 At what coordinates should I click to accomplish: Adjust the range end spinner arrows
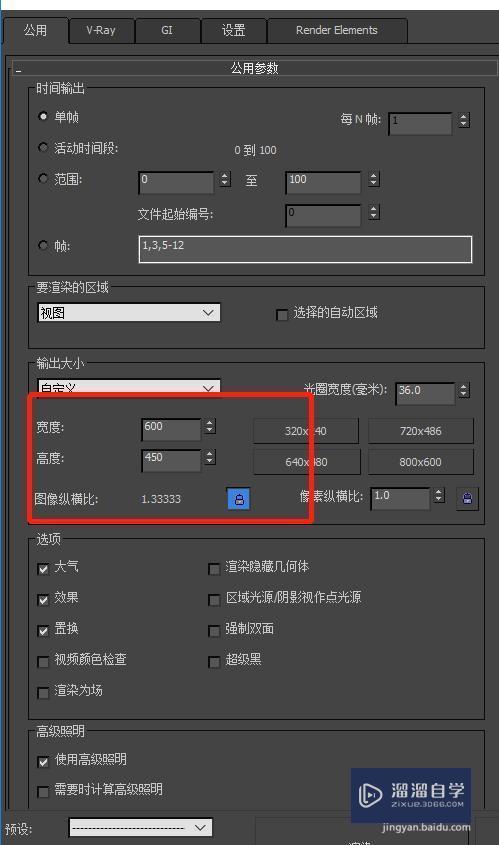coord(374,179)
